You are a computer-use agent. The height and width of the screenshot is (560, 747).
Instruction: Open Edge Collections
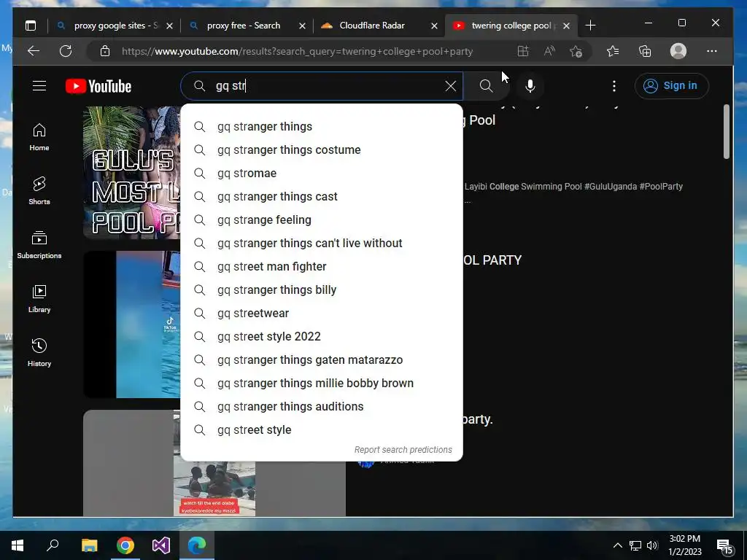coord(645,51)
